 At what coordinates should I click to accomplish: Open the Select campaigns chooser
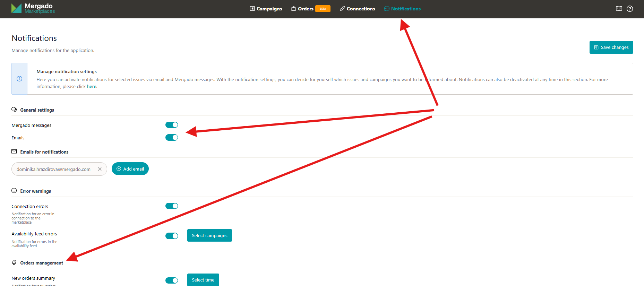[209, 235]
